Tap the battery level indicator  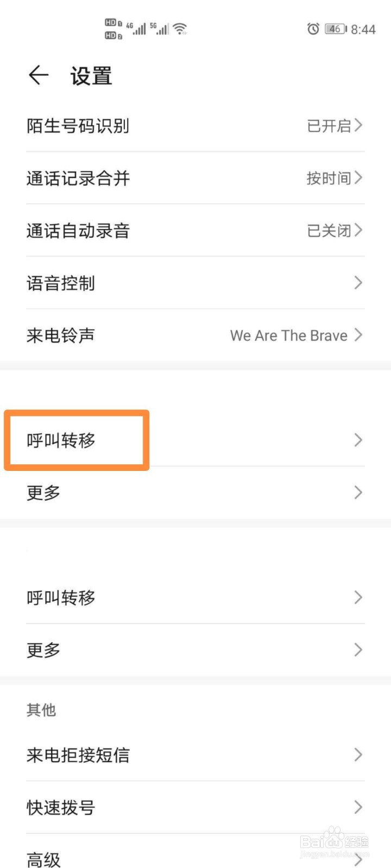pyautogui.click(x=335, y=29)
